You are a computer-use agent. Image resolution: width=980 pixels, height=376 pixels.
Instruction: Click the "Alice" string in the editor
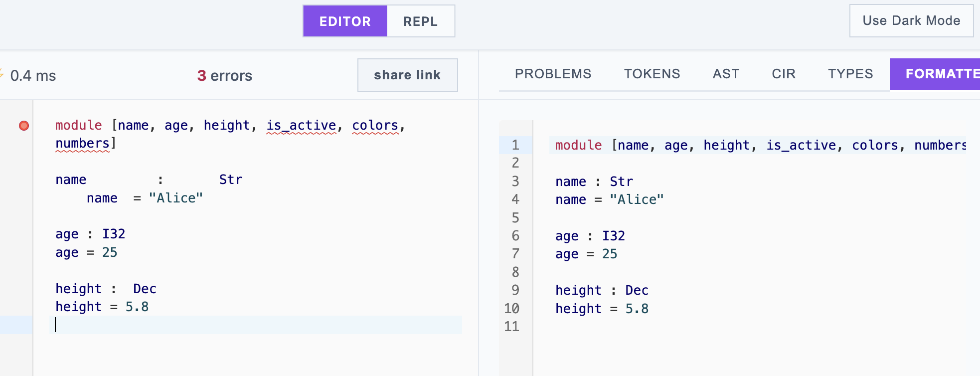click(x=175, y=198)
